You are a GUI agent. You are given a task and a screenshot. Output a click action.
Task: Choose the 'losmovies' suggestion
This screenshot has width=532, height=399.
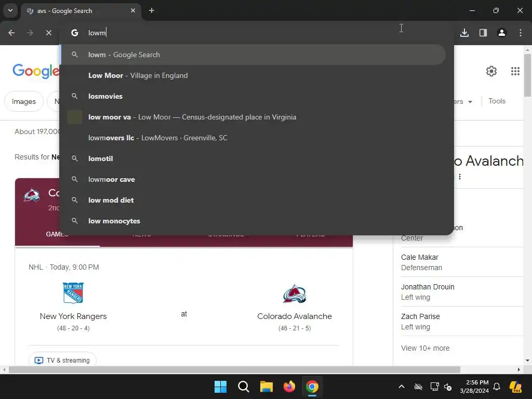tap(253, 96)
